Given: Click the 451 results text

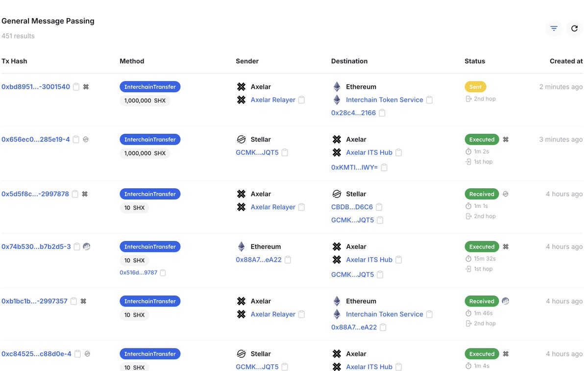Looking at the screenshot, I should tap(18, 36).
